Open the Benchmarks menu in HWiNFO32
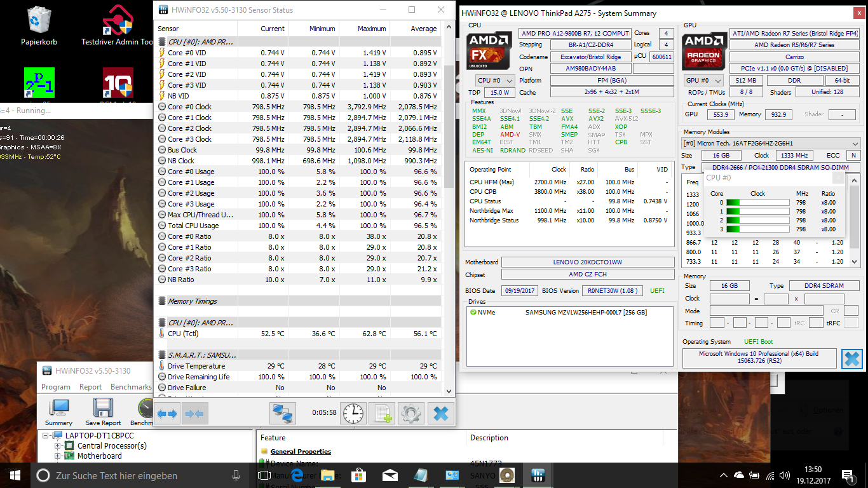The width and height of the screenshot is (868, 488). tap(131, 387)
